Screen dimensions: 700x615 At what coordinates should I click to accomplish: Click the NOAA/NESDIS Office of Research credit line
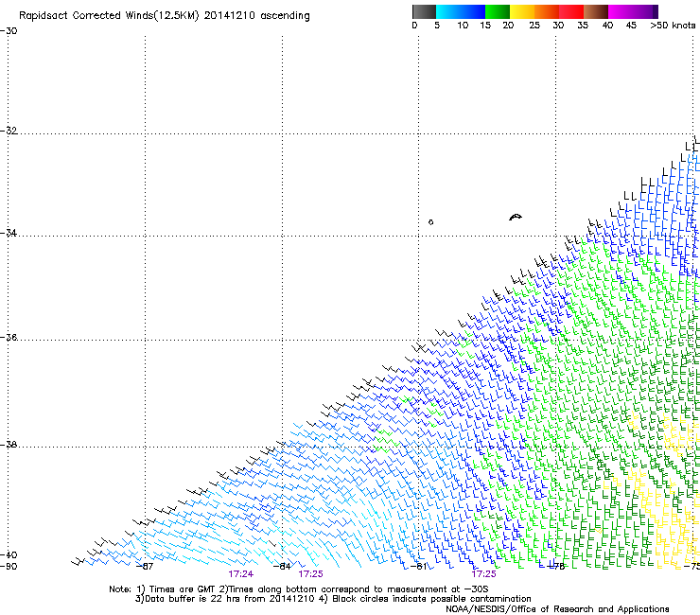(557, 609)
